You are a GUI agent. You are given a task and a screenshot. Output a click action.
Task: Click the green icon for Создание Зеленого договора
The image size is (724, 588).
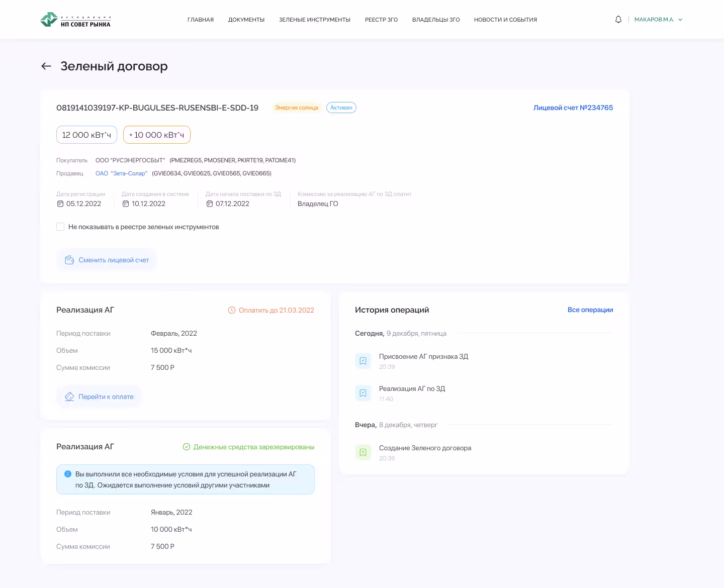[x=363, y=452]
